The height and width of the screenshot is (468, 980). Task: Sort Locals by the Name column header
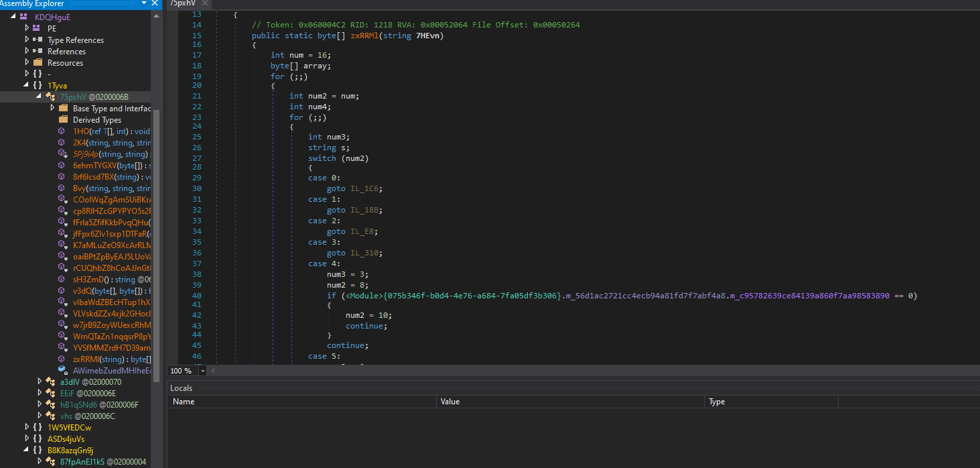tap(301, 402)
